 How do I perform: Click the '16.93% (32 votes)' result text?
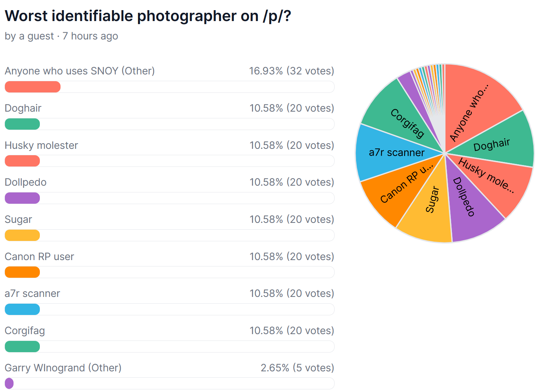point(291,71)
